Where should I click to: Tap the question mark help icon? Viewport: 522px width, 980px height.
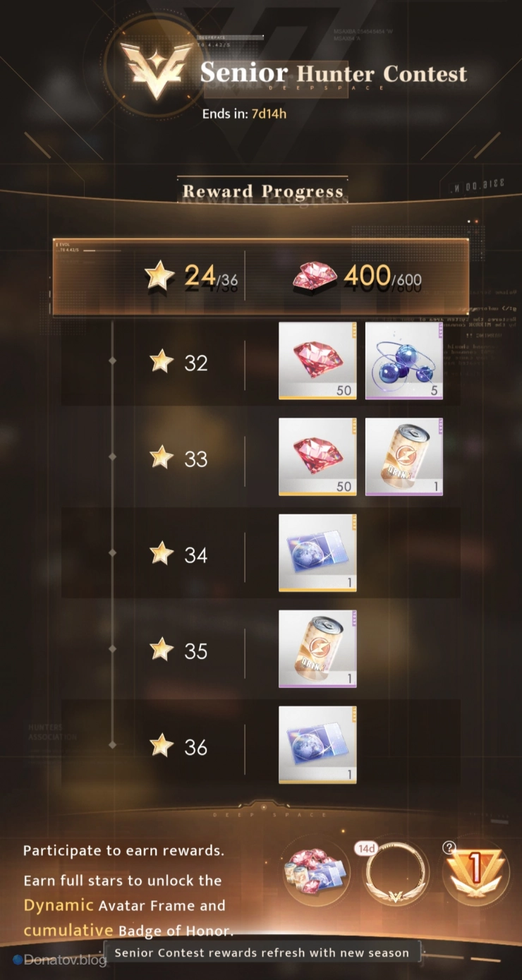tap(449, 848)
